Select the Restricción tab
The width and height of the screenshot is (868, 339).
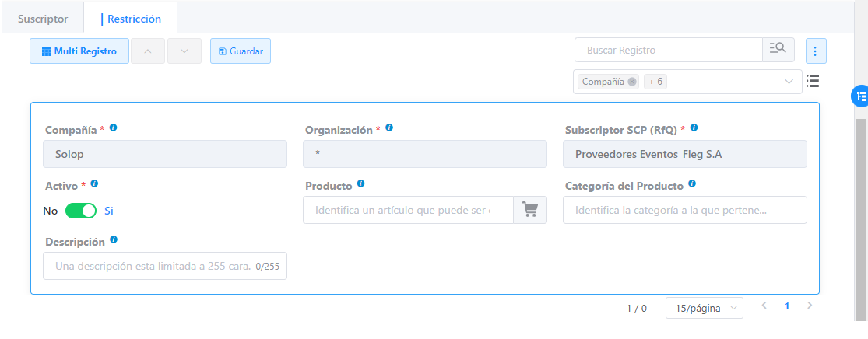click(x=130, y=18)
